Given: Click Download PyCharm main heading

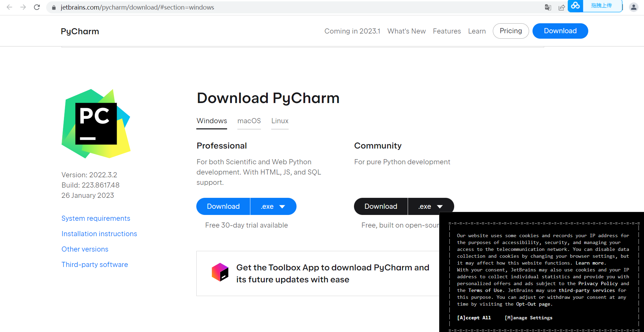Looking at the screenshot, I should click(x=268, y=98).
